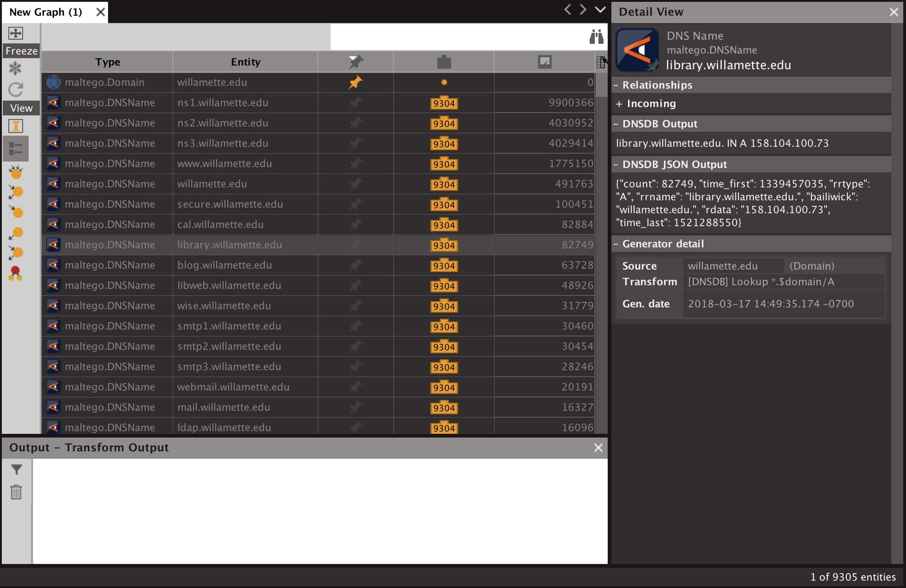Click the willamette.edu source link
Image resolution: width=906 pixels, height=588 pixels.
[x=723, y=266]
